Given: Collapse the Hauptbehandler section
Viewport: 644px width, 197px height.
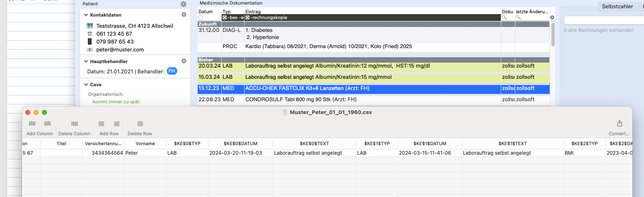Looking at the screenshot, I should pyautogui.click(x=86, y=61).
